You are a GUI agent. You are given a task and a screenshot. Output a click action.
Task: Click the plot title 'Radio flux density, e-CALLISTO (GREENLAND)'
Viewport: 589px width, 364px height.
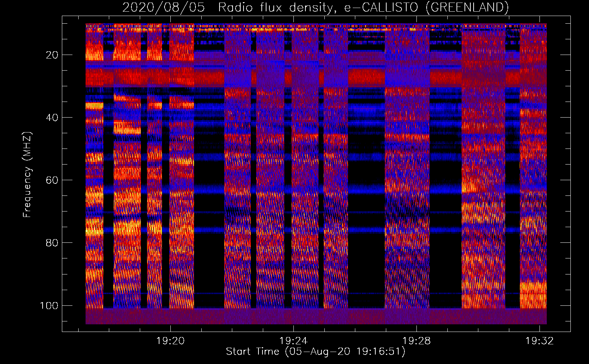coord(363,7)
